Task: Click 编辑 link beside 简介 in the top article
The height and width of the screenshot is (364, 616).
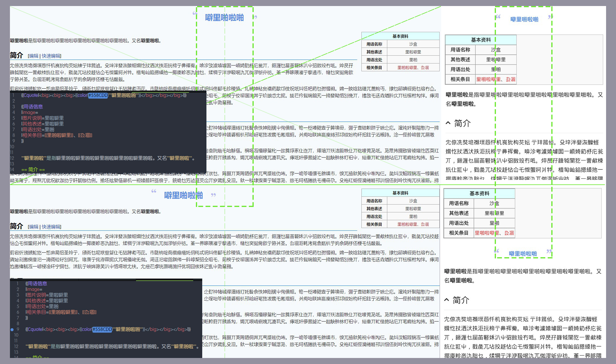Action: pyautogui.click(x=34, y=56)
